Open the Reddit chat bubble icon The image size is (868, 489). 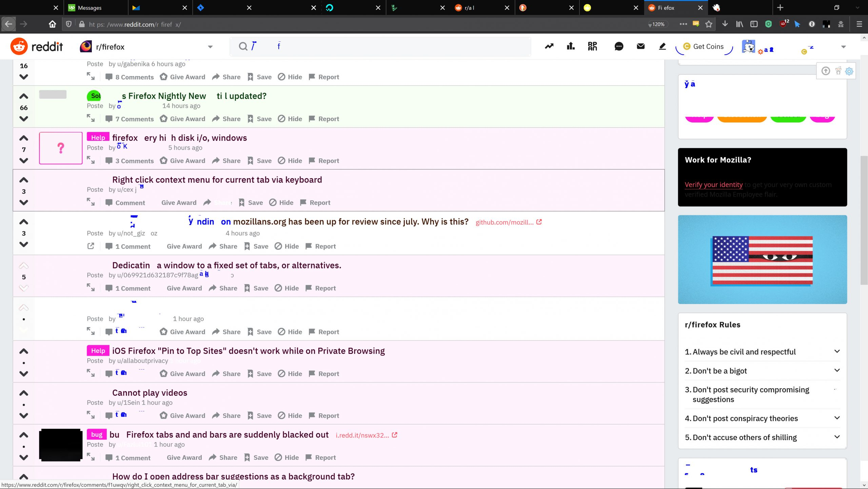619,46
